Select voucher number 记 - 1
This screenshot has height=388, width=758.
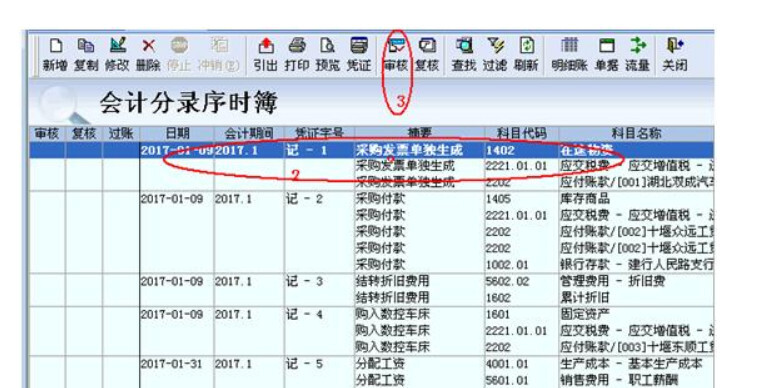click(306, 150)
